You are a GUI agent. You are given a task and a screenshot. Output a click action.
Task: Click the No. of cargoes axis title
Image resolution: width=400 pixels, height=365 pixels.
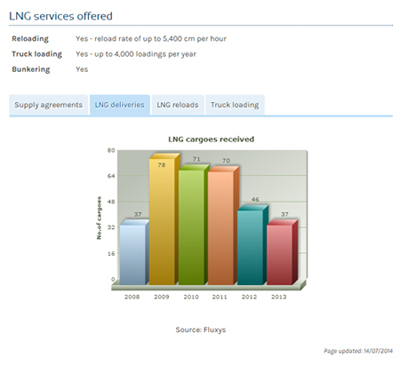tap(99, 218)
